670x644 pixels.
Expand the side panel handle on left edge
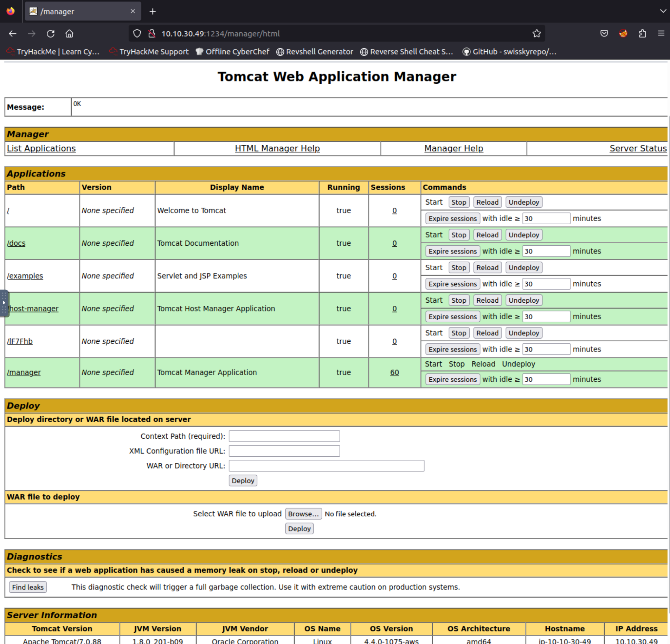[4, 303]
